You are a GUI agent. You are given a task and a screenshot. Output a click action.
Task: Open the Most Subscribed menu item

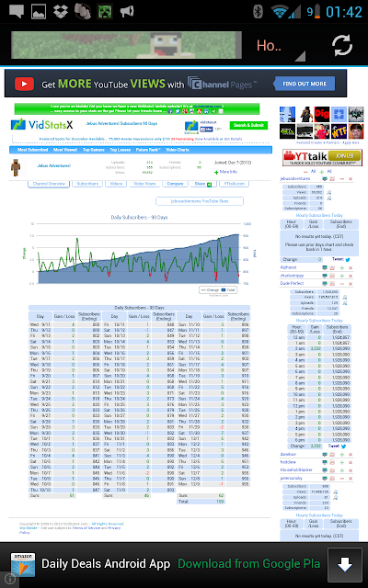tap(33, 150)
